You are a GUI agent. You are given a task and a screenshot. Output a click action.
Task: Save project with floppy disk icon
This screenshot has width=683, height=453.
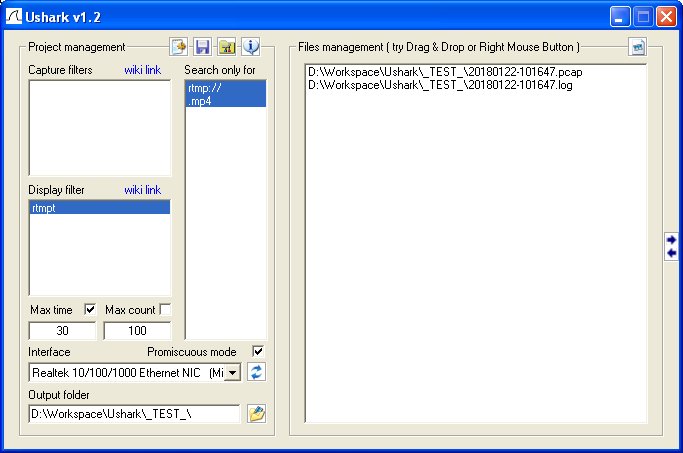pos(202,47)
